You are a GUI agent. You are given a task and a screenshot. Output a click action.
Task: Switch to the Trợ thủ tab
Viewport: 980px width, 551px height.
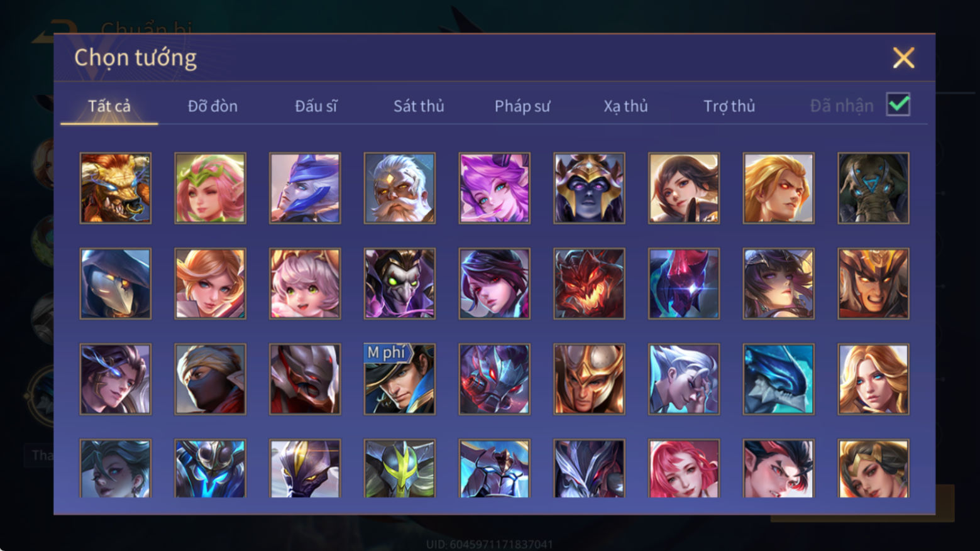tap(729, 106)
